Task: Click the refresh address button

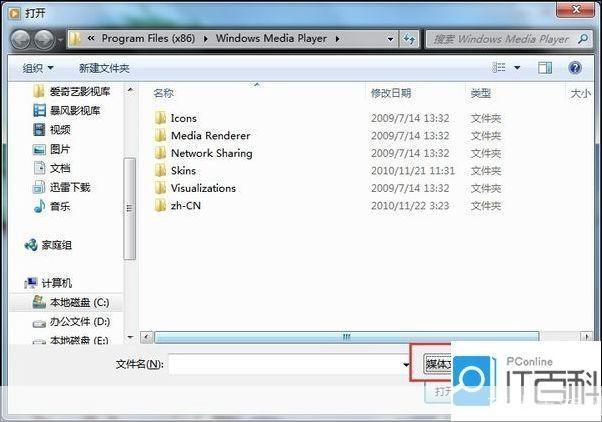Action: [x=408, y=39]
